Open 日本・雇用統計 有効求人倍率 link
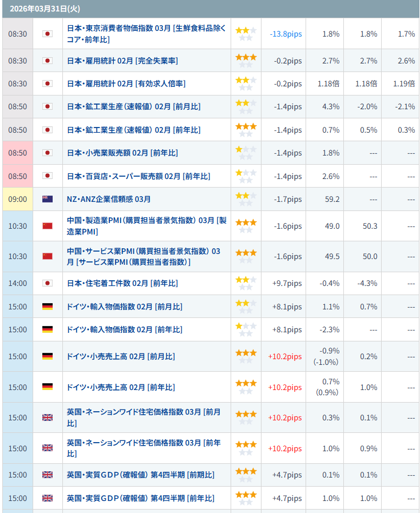The width and height of the screenshot is (420, 513). click(126, 83)
